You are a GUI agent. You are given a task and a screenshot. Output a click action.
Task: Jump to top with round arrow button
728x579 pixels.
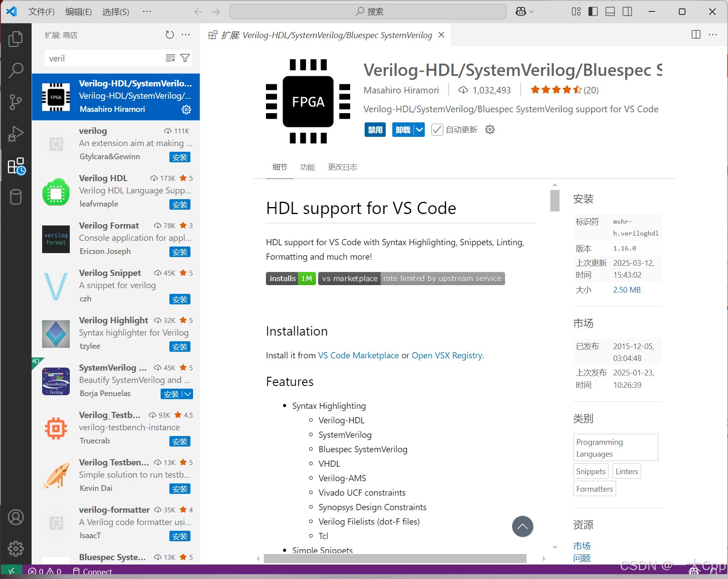pos(523,526)
